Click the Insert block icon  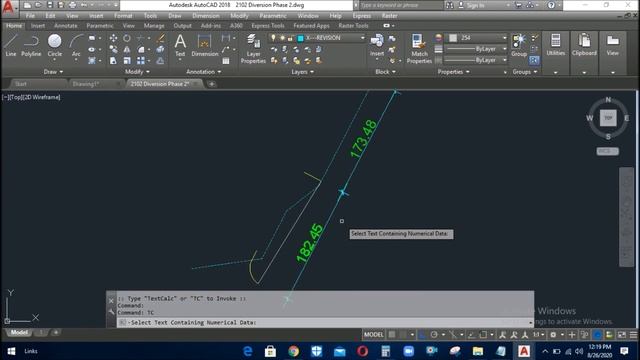[x=377, y=45]
